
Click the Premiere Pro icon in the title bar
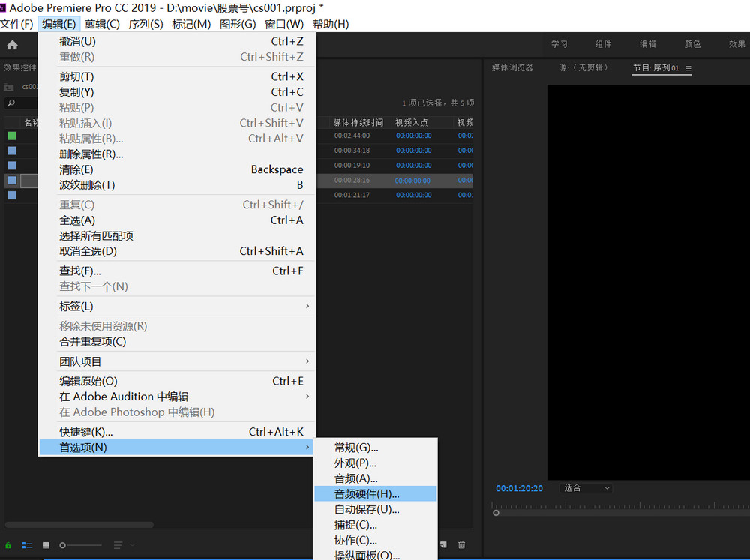pos(3,7)
